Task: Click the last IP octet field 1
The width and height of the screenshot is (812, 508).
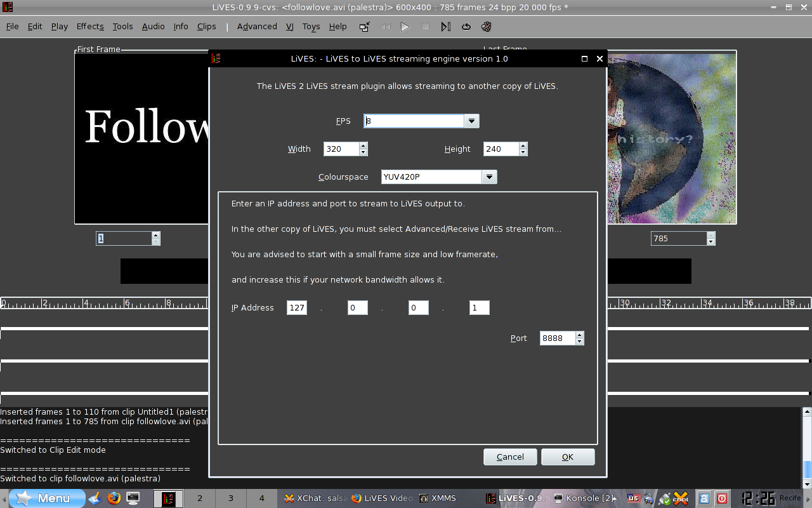Action: click(x=480, y=308)
